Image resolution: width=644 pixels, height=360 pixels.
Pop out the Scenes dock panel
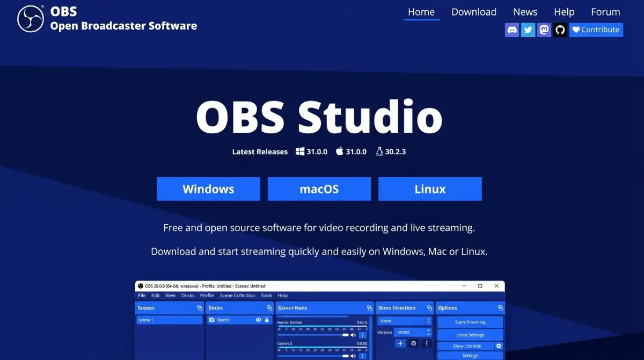[199, 308]
